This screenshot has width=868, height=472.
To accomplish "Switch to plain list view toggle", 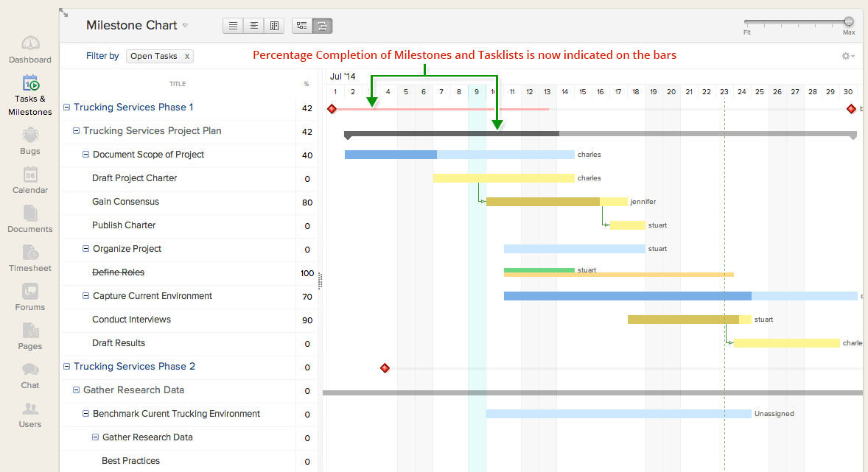I will [x=233, y=26].
